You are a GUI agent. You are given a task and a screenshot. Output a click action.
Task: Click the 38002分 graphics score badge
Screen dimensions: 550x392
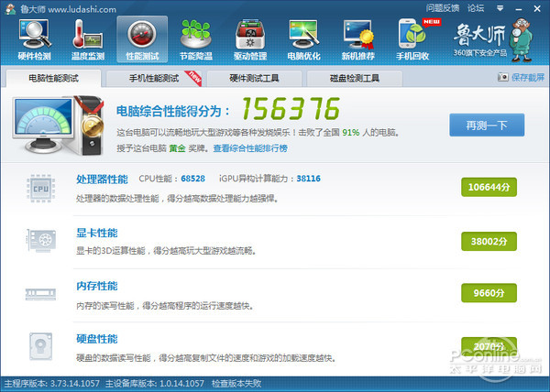[x=489, y=241]
